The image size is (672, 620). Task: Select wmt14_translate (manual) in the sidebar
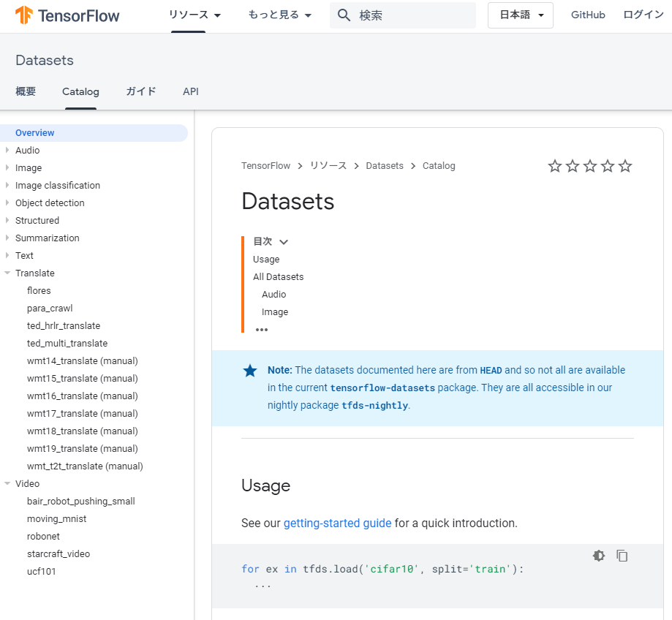point(82,360)
